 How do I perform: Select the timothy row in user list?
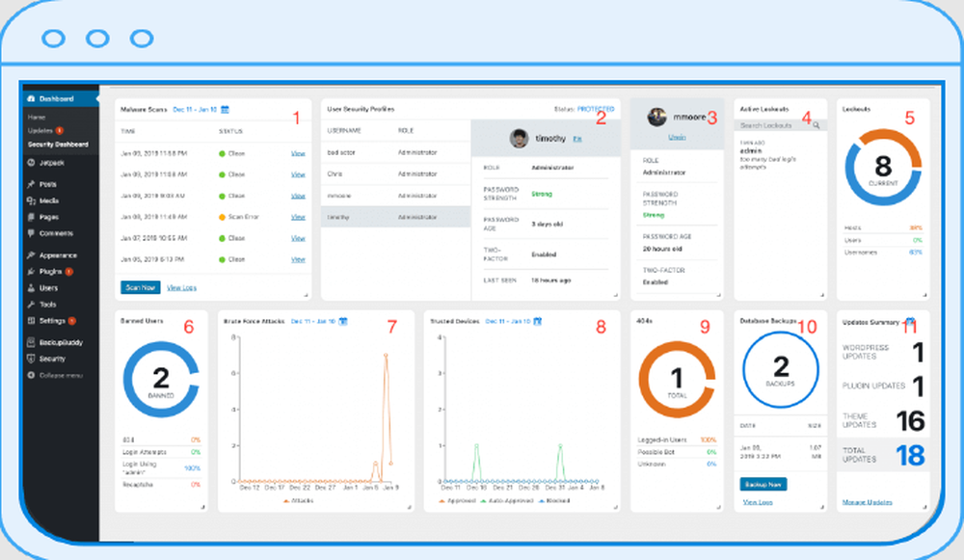point(396,217)
